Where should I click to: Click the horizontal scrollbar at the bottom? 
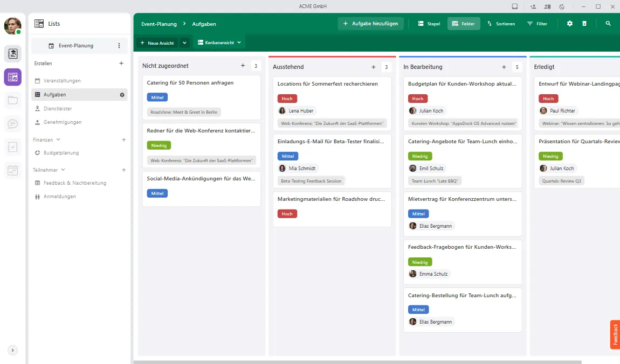click(x=357, y=362)
